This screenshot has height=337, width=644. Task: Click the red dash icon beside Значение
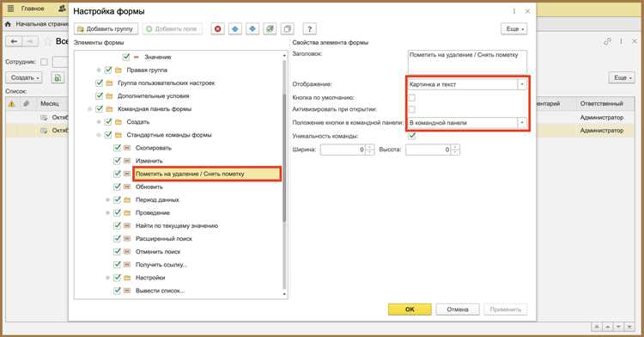click(137, 57)
